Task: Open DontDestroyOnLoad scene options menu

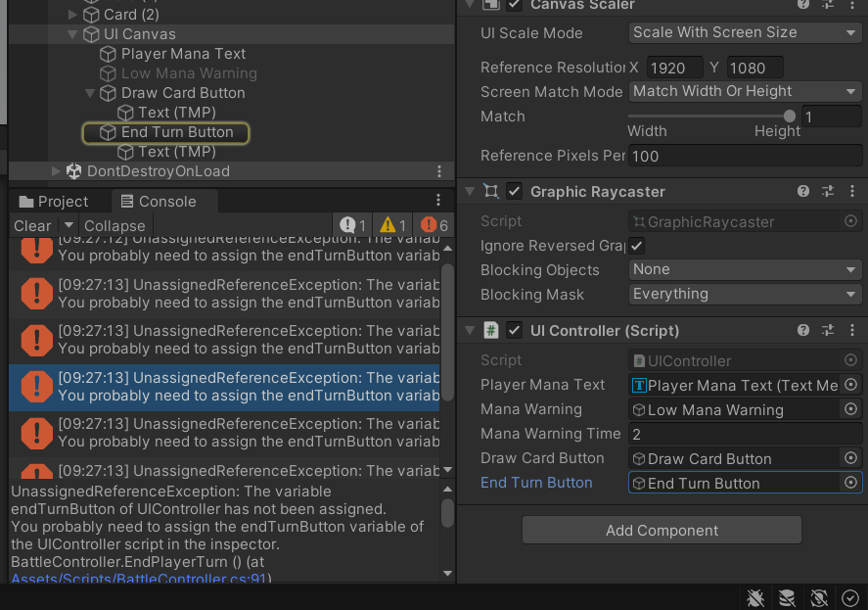Action: [439, 171]
